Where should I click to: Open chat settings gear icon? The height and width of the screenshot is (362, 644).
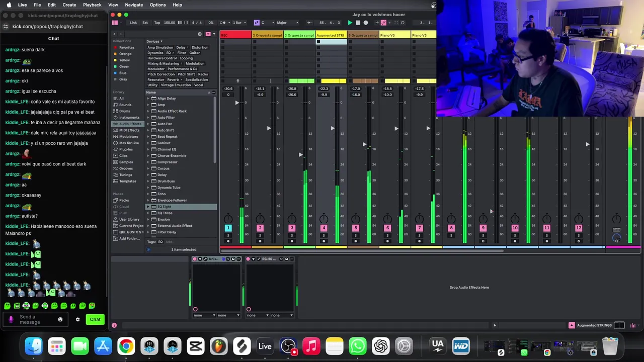tap(77, 319)
